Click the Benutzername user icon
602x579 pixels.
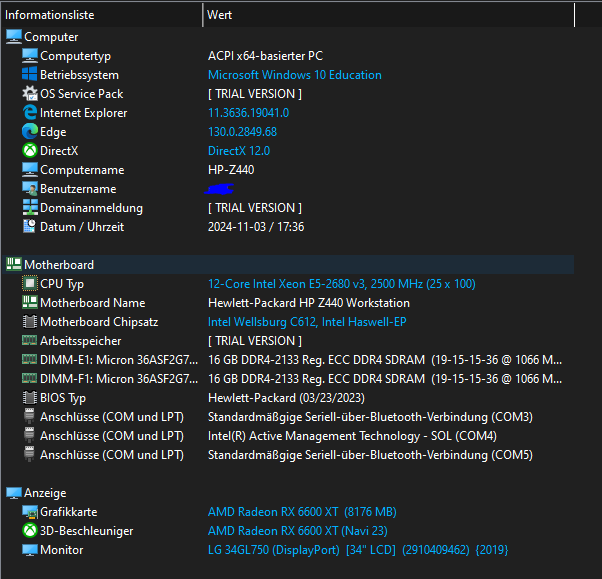click(x=30, y=189)
